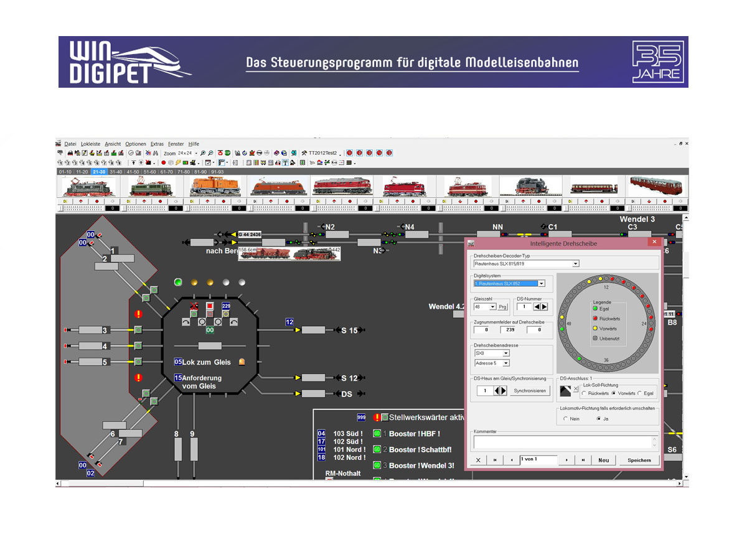The image size is (747, 560).
Task: Click the green switch symbol on track 5
Action: (x=139, y=361)
